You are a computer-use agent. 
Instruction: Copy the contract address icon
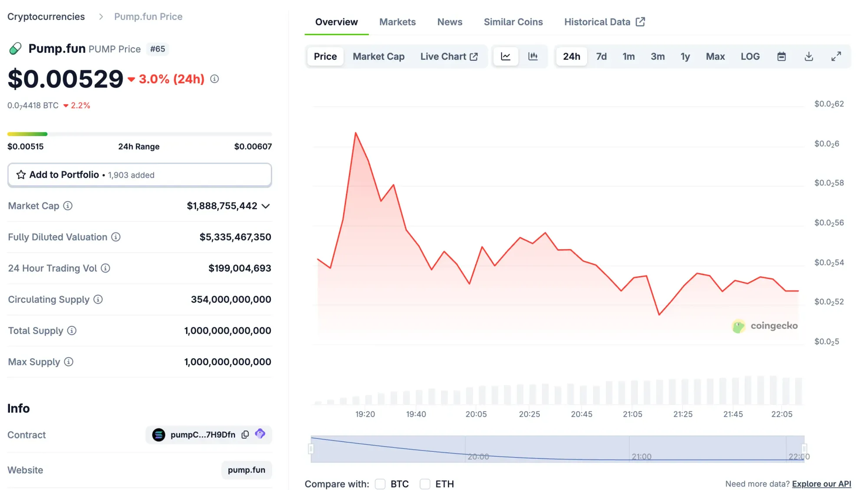click(x=245, y=434)
